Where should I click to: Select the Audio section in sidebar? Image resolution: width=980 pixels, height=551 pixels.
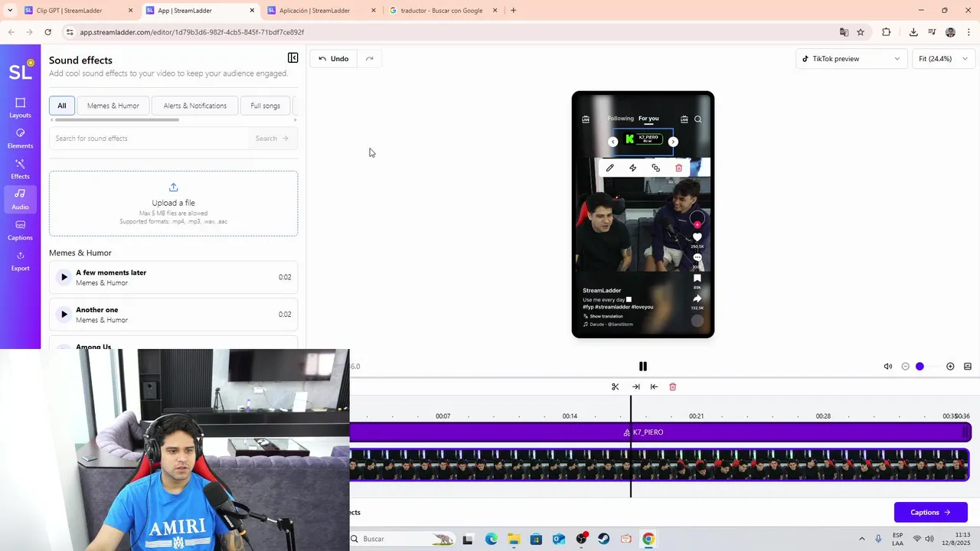coord(20,200)
